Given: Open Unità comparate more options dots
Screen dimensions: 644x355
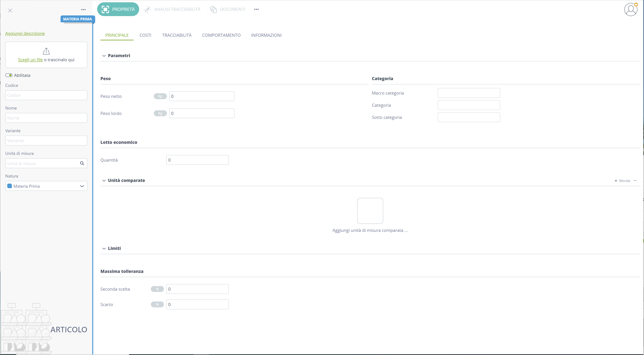Looking at the screenshot, I should (635, 181).
